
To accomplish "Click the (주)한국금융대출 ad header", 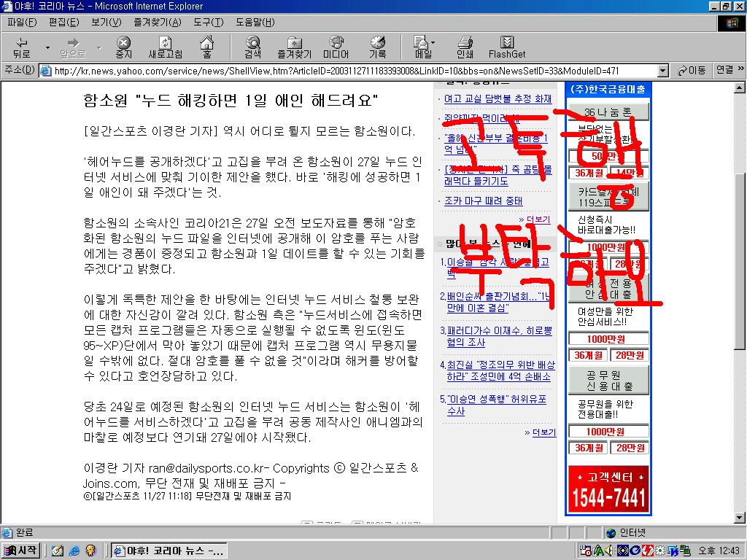I will coord(608,89).
